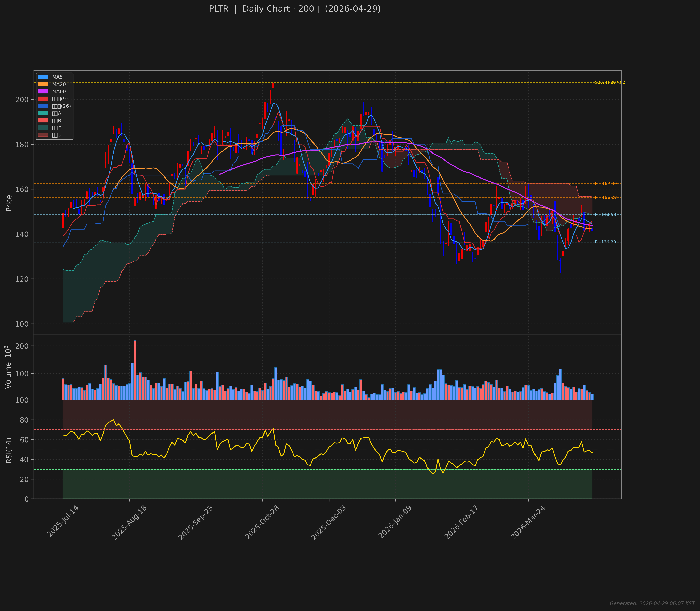Screen dimensions: 700x611
Task: Click the 2025-Jul-14 date axis label
Action: pyautogui.click(x=62, y=521)
